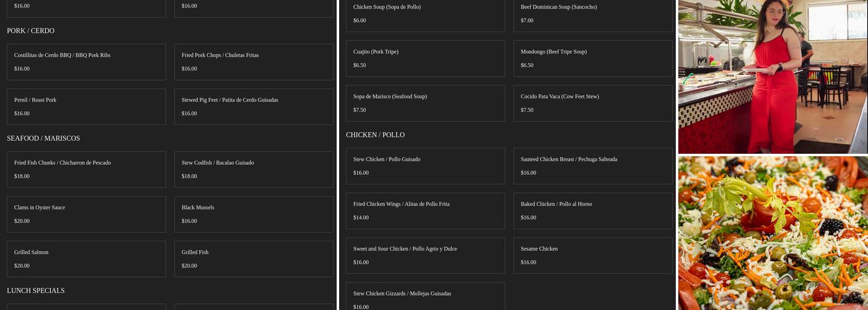868x310 pixels.
Task: Open Stewed Pig Feet / Patita de Cerdo Guisadas
Action: [x=254, y=107]
